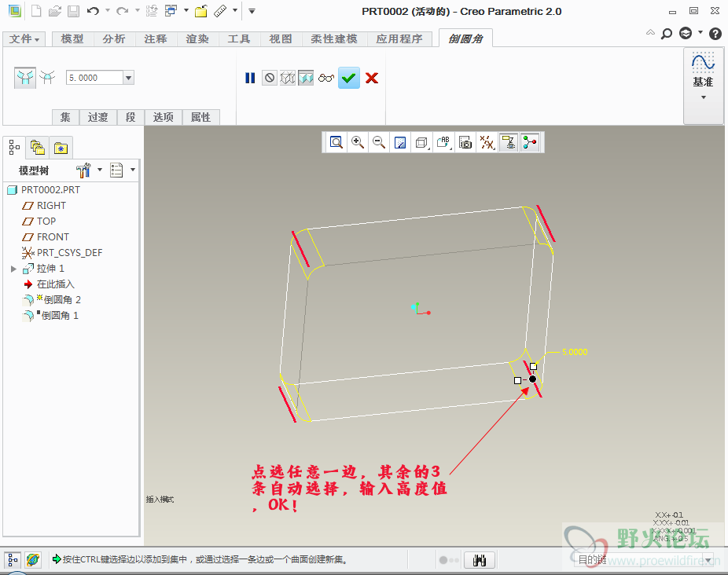Switch to the 注释 ribbon tab

tap(156, 39)
